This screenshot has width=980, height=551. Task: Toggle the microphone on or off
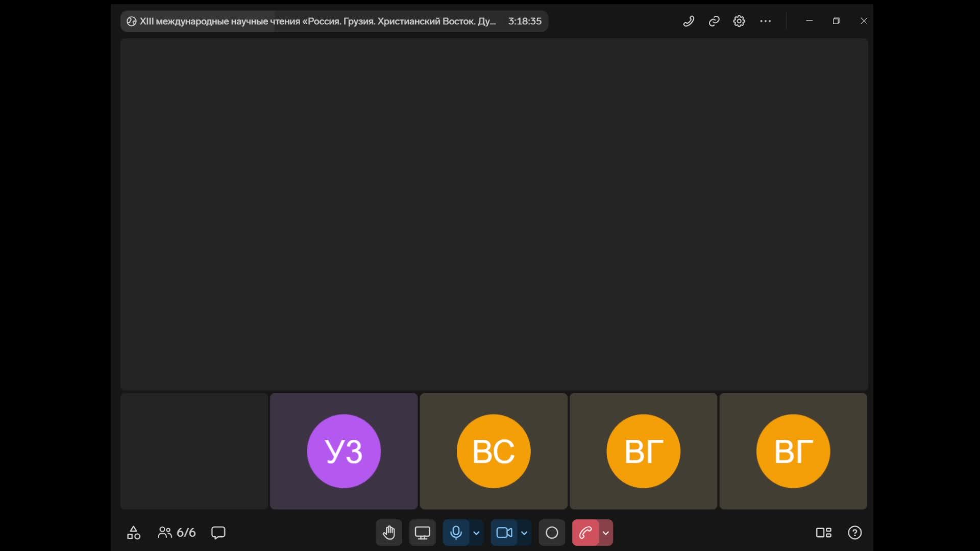[x=456, y=533]
